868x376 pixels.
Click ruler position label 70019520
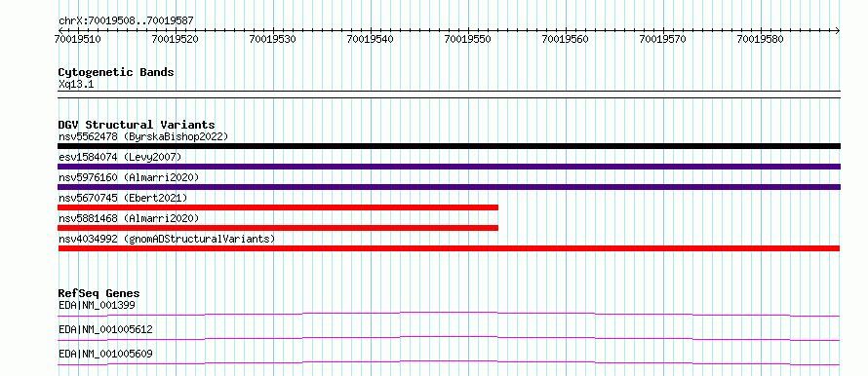tap(175, 40)
